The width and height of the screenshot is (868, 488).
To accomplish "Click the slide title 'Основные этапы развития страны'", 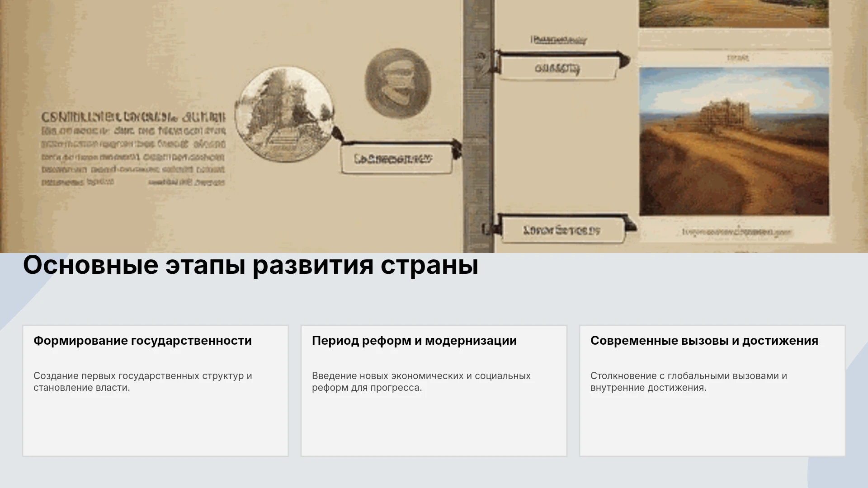I will pos(250,265).
